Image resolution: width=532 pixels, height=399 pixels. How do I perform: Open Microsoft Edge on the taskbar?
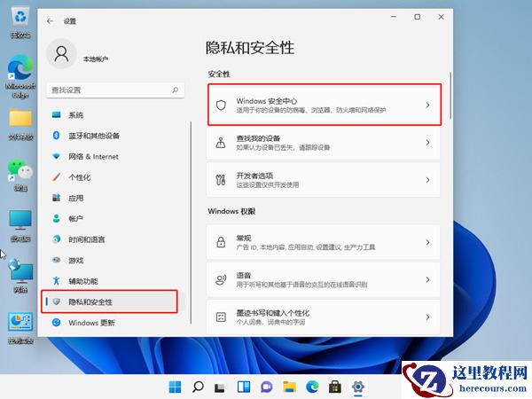click(312, 387)
